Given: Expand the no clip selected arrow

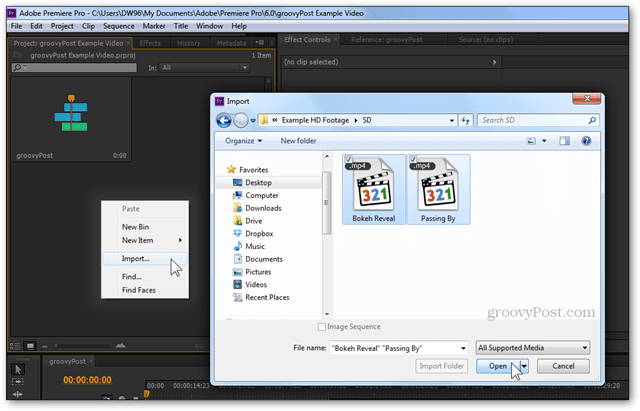Looking at the screenshot, I should pyautogui.click(x=495, y=62).
